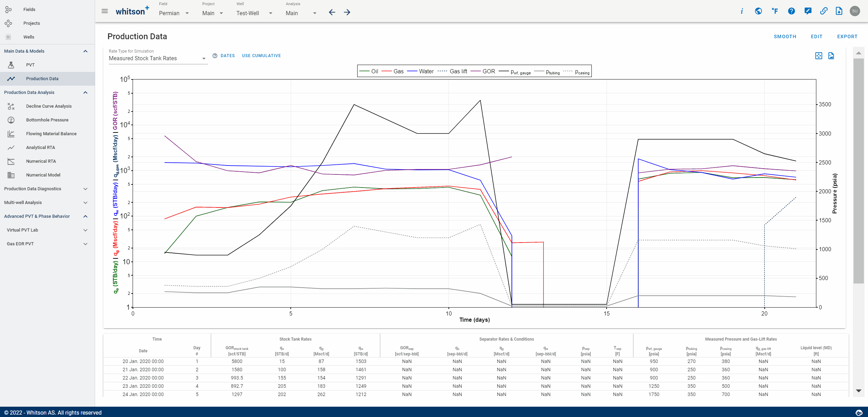Click the Projects sidebar icon
This screenshot has height=417, width=868.
[8, 23]
